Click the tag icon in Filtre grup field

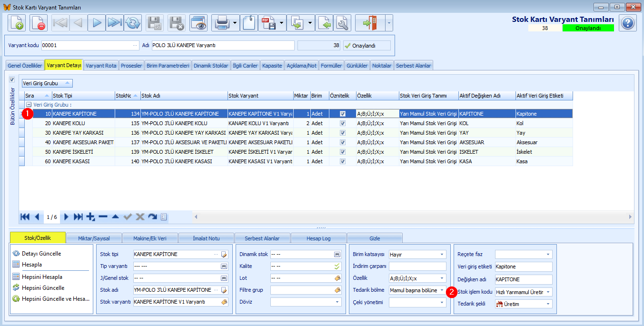point(337,290)
